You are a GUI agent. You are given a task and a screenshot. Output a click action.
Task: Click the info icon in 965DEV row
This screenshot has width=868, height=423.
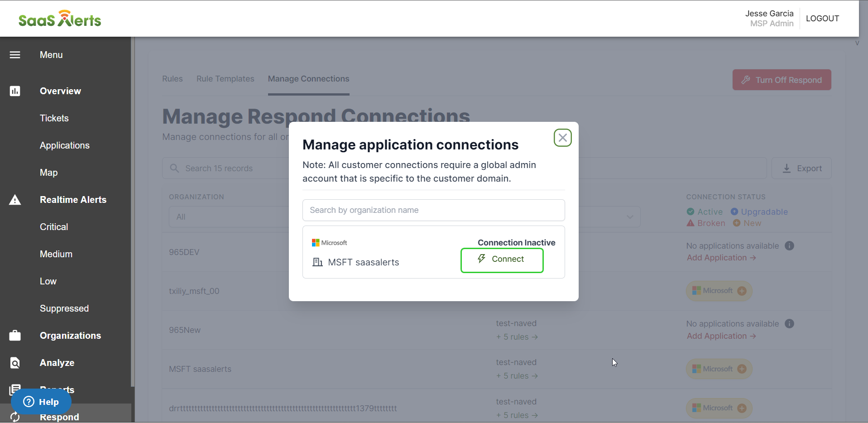(789, 246)
